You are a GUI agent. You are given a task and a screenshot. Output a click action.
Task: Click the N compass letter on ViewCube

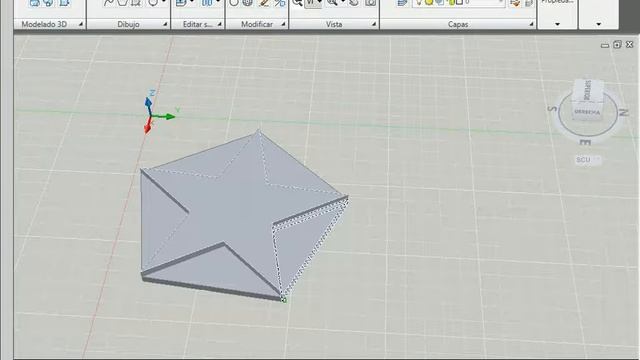pos(624,112)
